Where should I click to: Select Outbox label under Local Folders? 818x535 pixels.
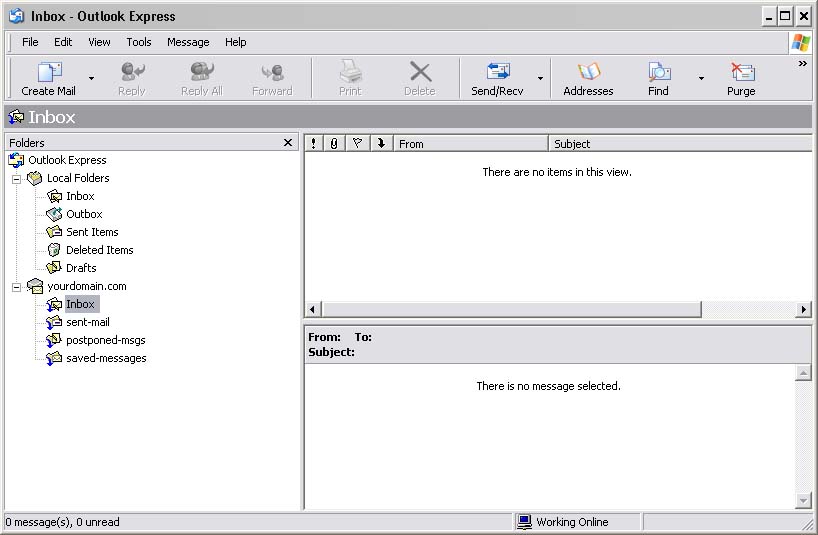coord(85,214)
